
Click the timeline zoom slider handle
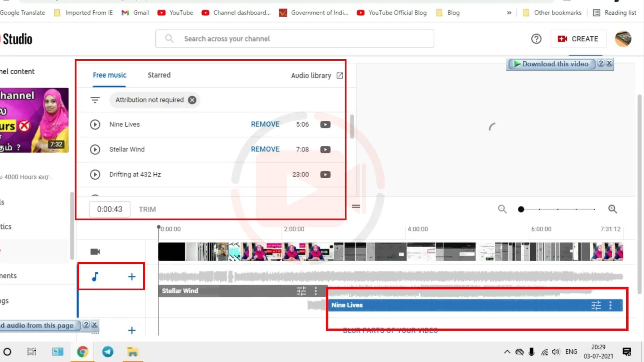521,209
